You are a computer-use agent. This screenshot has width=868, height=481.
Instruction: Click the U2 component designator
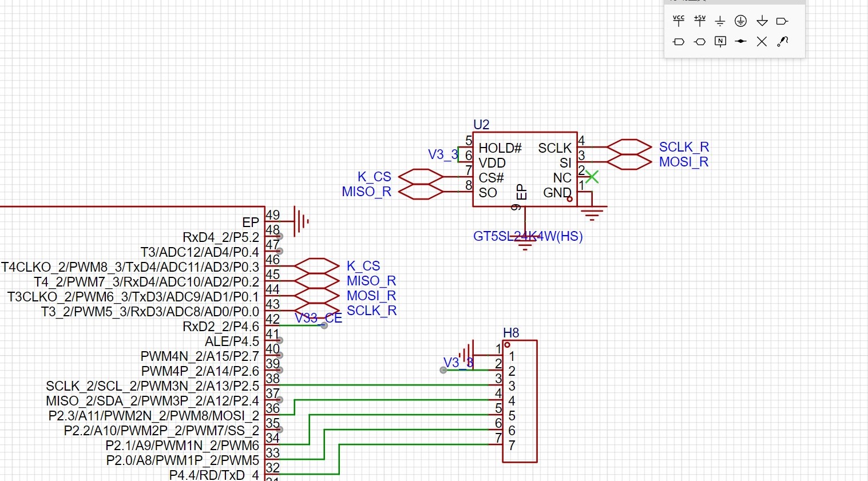point(481,125)
